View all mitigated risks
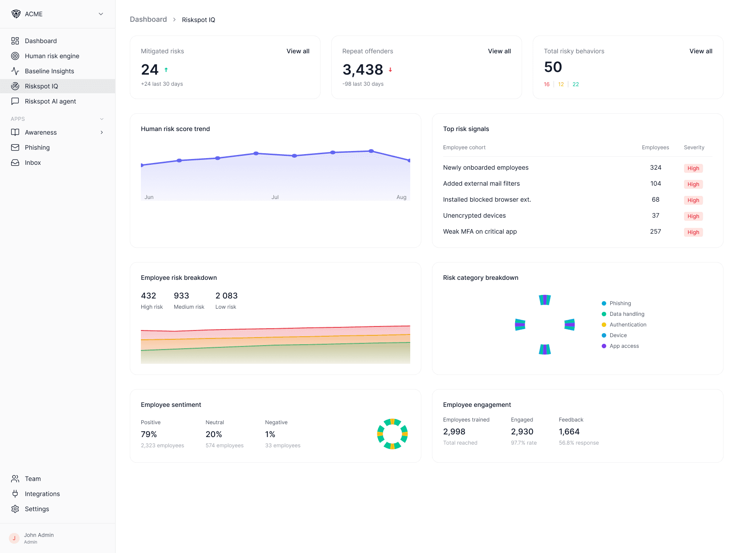 [298, 51]
